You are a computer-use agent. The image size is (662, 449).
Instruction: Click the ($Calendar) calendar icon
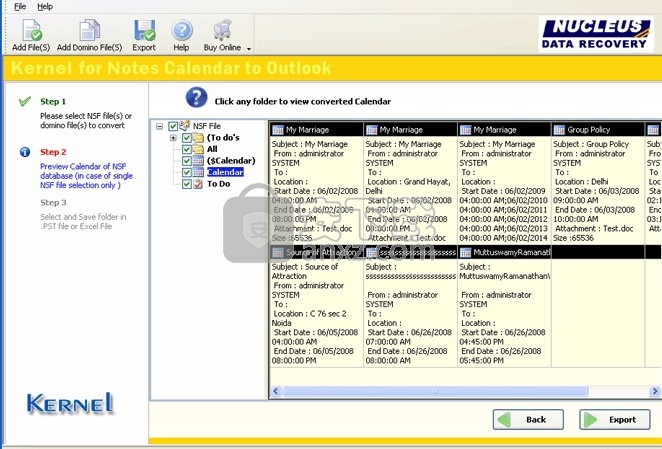[198, 161]
